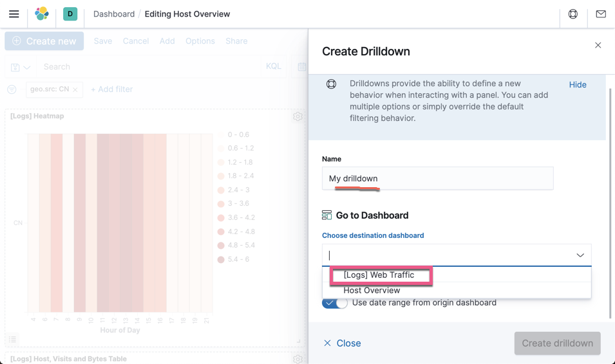Click the lifebuoy icon in the help callout
The width and height of the screenshot is (615, 364).
click(331, 84)
